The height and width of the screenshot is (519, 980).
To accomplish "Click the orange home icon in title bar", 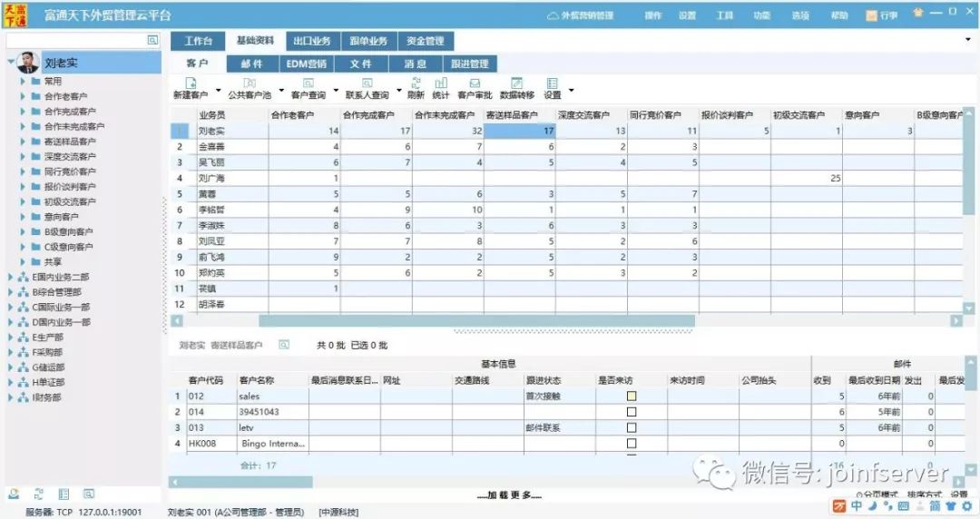I will pos(917,12).
